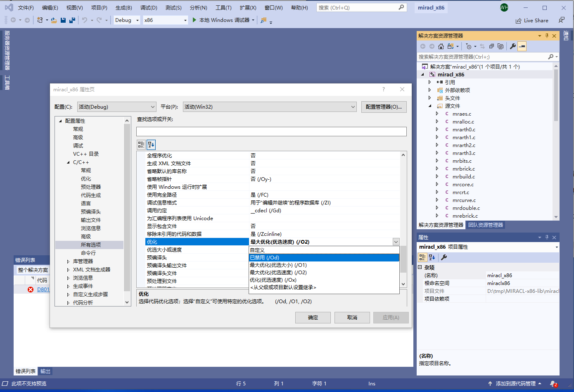Click the Solution Explorer search box
Screen dimensions: 574x392
483,57
